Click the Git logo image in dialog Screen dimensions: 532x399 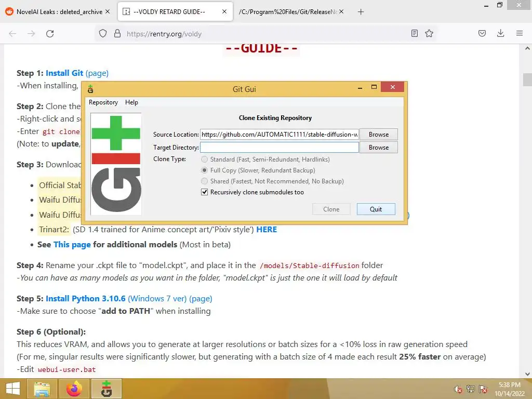pos(116,164)
